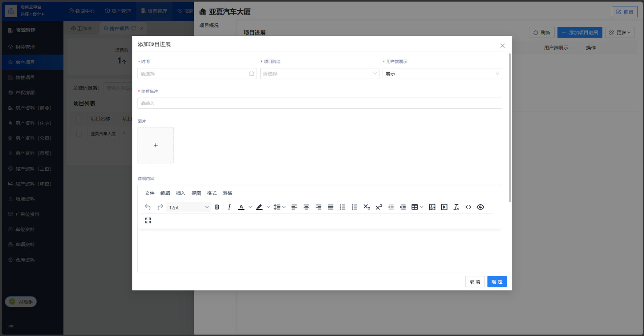Open the 编辑 menu in the editor
Viewport: 644px width, 336px height.
[x=165, y=193]
